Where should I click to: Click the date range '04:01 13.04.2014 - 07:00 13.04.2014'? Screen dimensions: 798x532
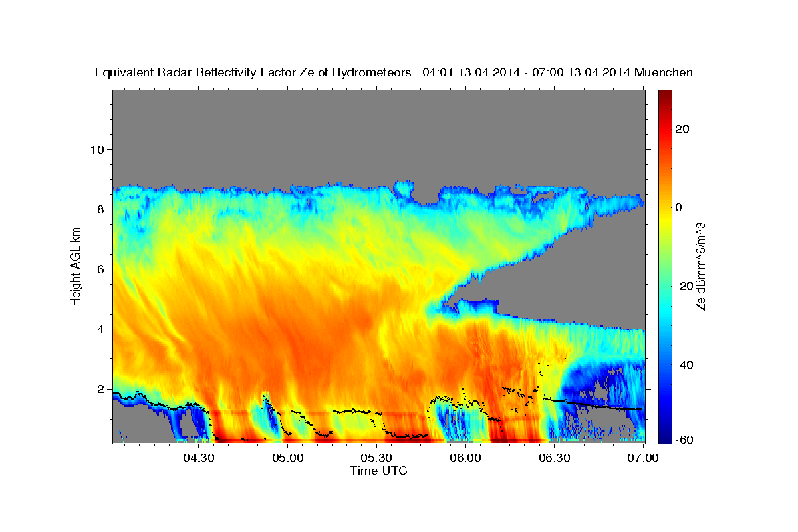point(526,73)
